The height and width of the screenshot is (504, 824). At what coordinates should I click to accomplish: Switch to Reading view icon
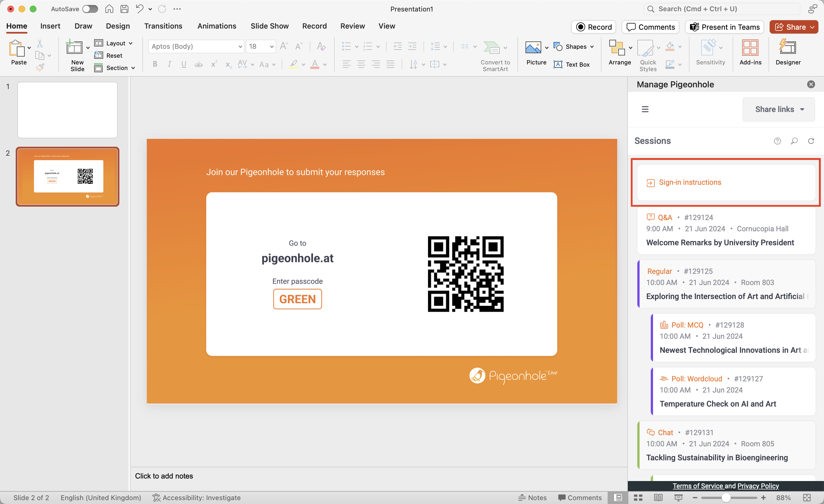658,497
